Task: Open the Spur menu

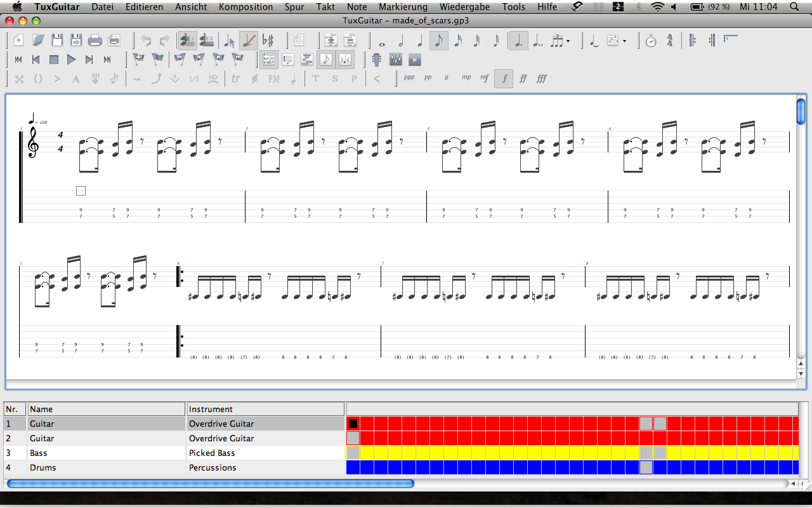Action: 294,7
